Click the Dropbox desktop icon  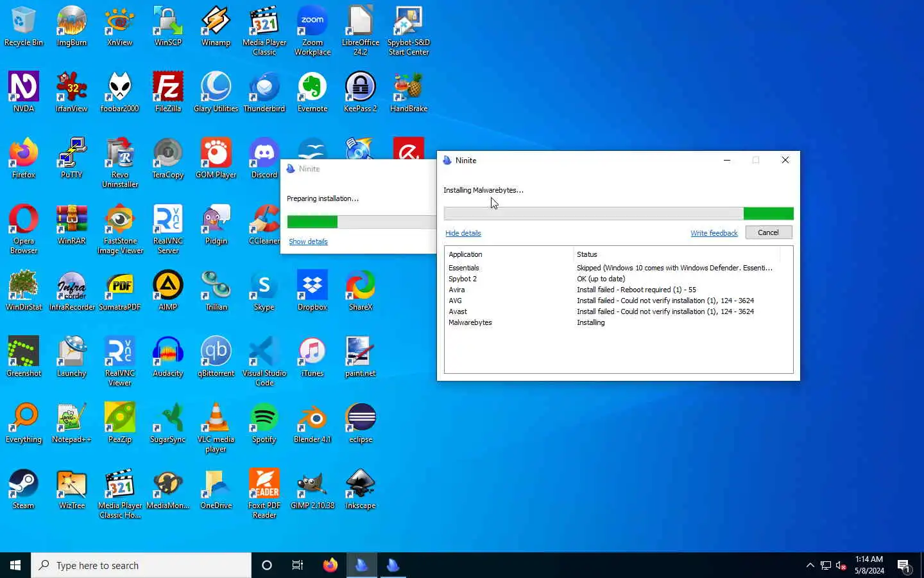[x=312, y=291]
